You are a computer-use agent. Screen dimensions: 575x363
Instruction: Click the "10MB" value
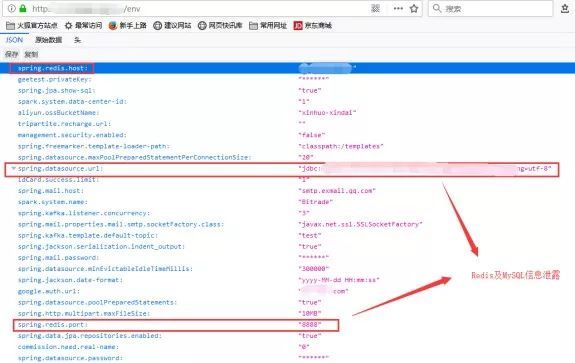tap(310, 314)
